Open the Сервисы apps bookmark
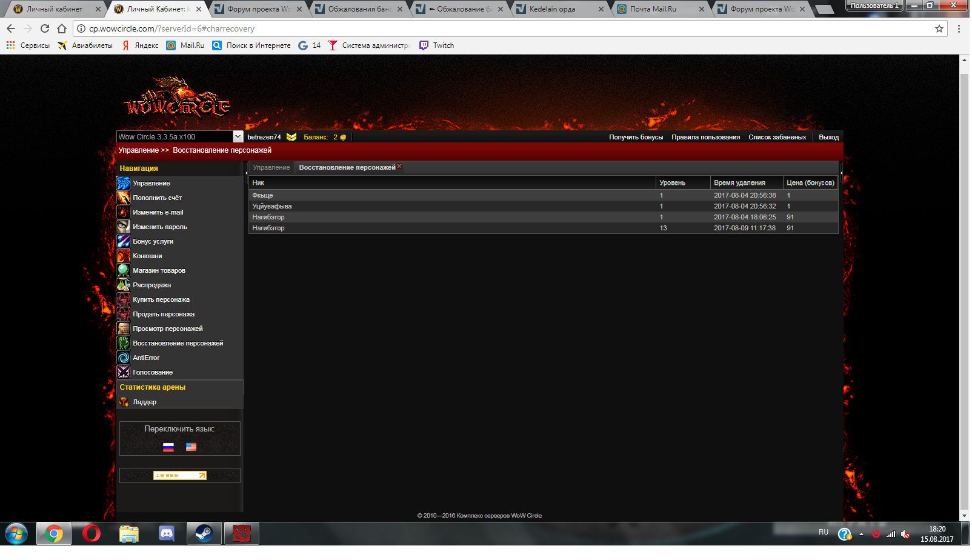 click(28, 45)
